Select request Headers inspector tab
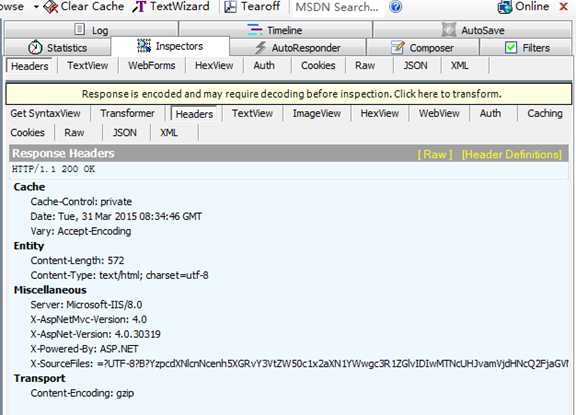Image resolution: width=576 pixels, height=415 pixels. pos(29,66)
